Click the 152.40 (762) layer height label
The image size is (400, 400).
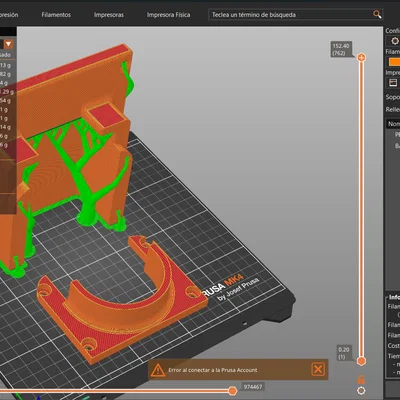point(341,49)
